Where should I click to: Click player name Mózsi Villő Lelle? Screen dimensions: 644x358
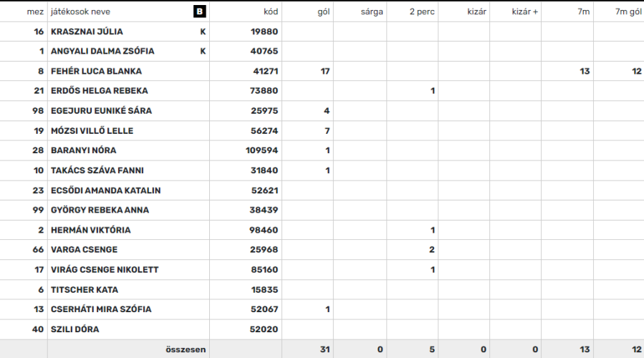(92, 130)
